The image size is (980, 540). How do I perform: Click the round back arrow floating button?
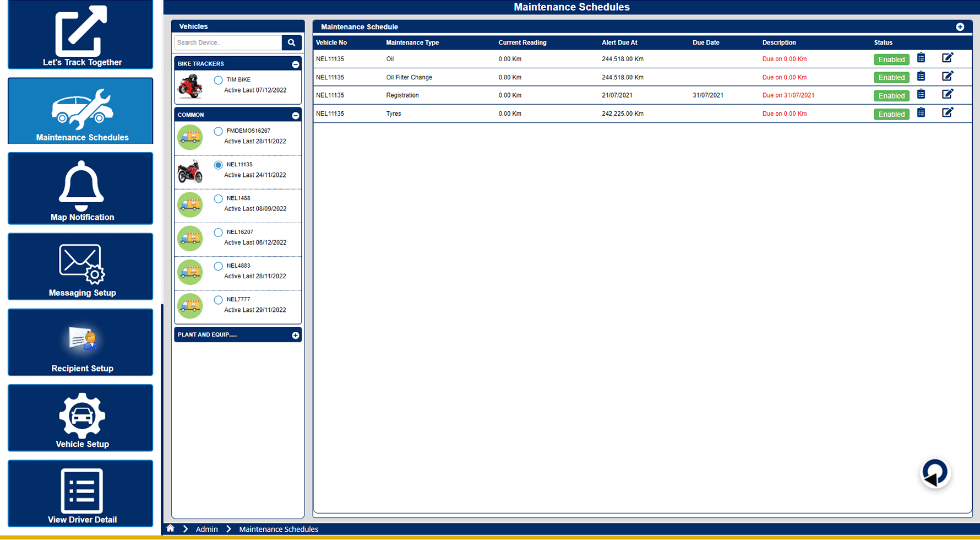(935, 473)
